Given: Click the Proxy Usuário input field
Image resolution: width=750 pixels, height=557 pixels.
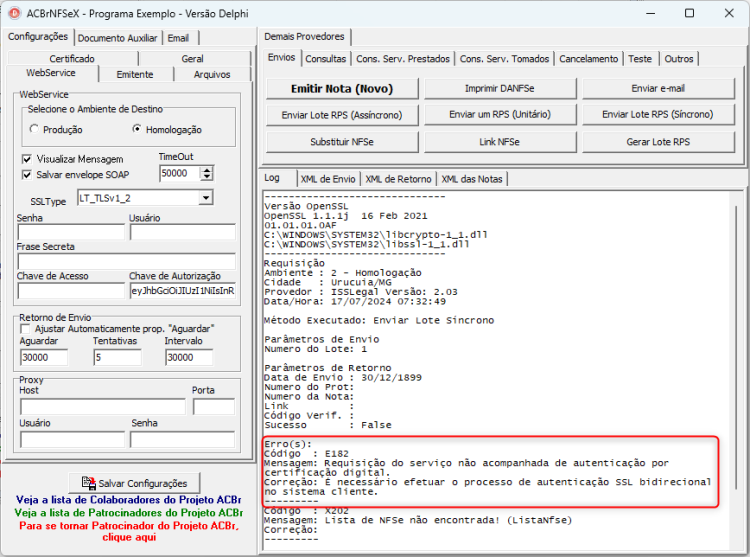Looking at the screenshot, I should 72,440.
